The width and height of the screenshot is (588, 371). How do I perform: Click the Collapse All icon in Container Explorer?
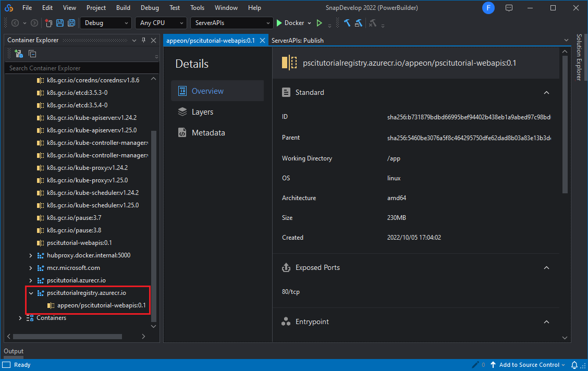pyautogui.click(x=32, y=54)
